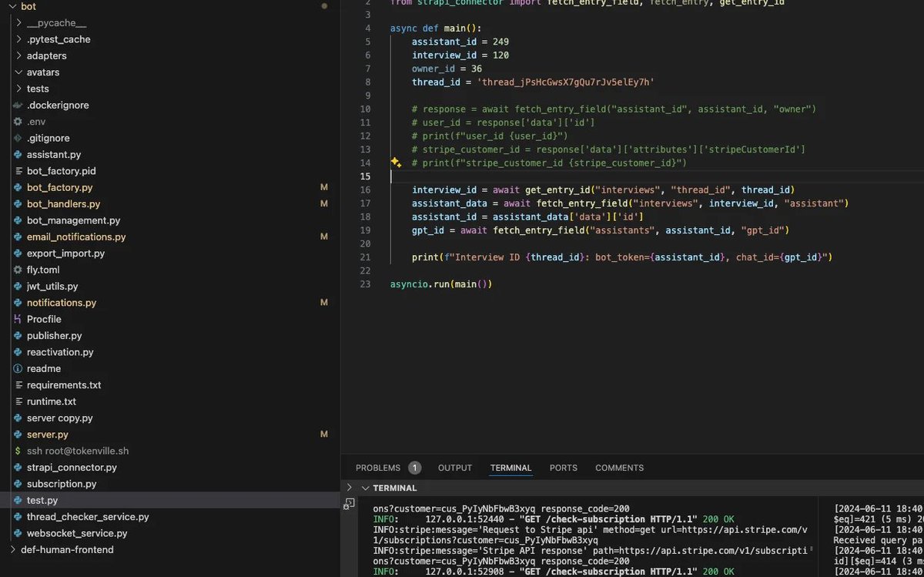Open server copy.py file
This screenshot has width=924, height=577.
pos(60,418)
